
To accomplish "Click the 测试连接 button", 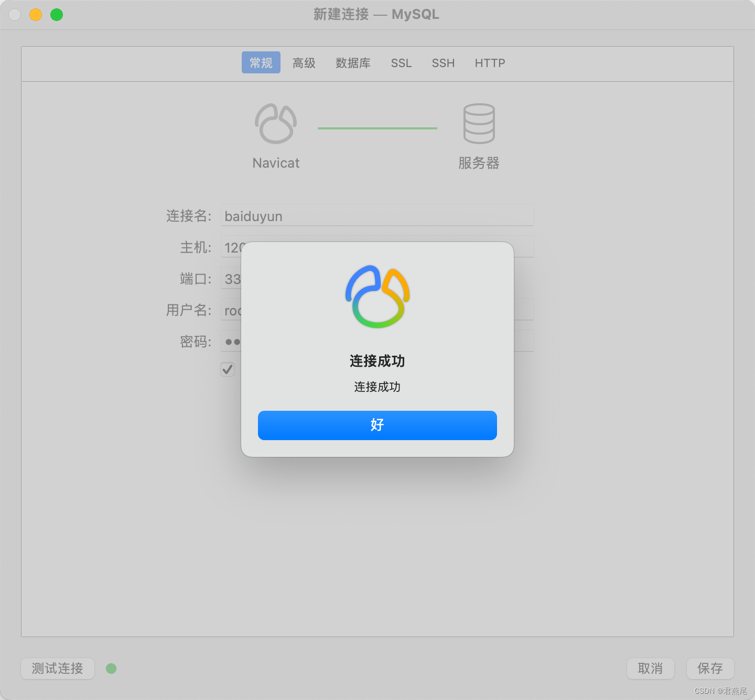I will (58, 669).
